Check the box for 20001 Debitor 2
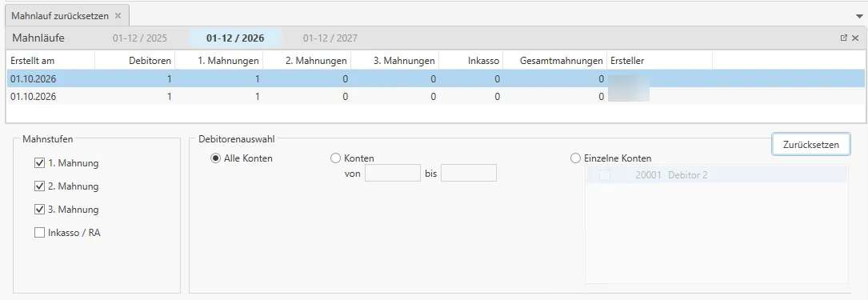868x300 pixels. pyautogui.click(x=605, y=175)
